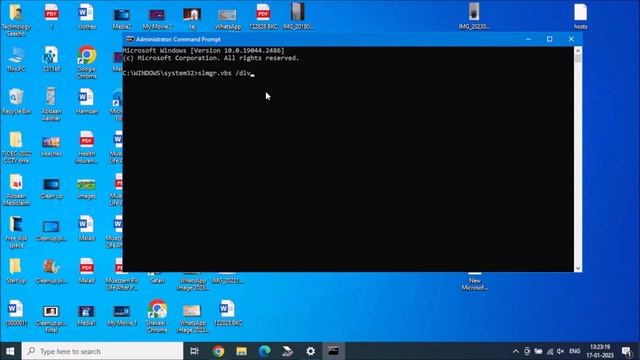640x360 pixels.
Task: Open the Command Prompt title bar system icon
Action: click(x=130, y=39)
